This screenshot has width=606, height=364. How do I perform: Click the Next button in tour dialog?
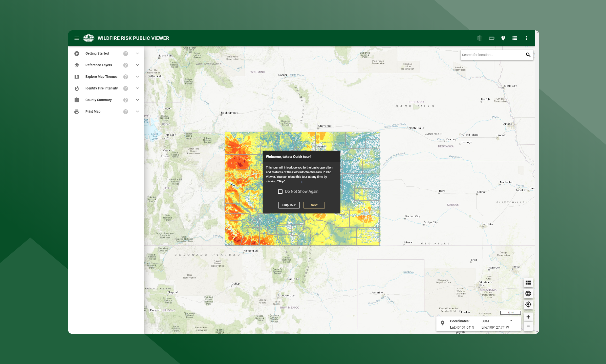point(314,205)
